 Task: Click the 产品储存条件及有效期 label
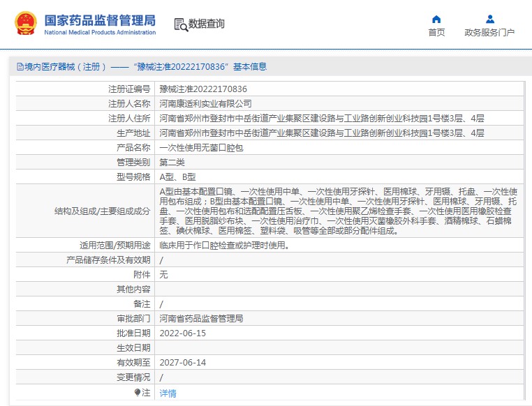click(x=108, y=260)
